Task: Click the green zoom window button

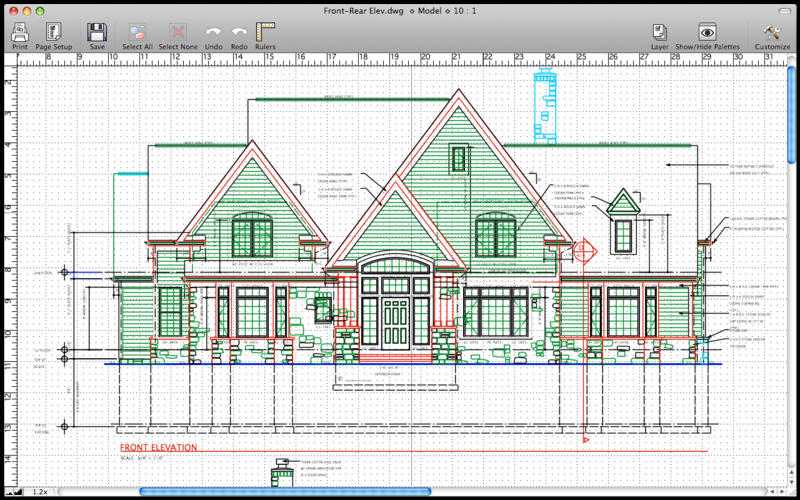Action: 40,11
